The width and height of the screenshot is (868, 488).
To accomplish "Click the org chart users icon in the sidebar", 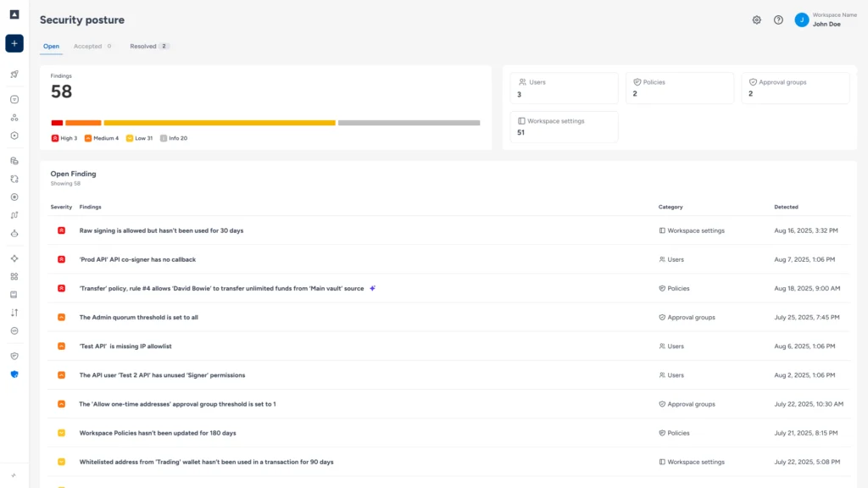I will 14,116.
